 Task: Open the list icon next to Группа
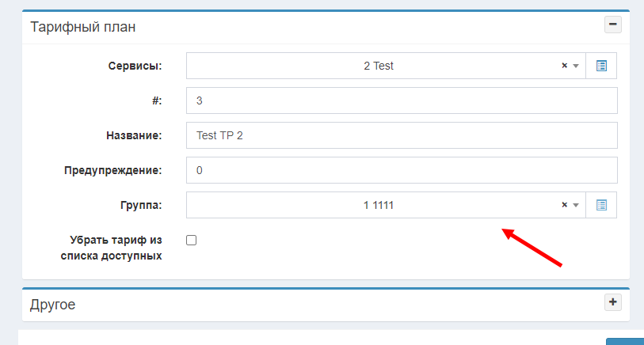coord(601,205)
